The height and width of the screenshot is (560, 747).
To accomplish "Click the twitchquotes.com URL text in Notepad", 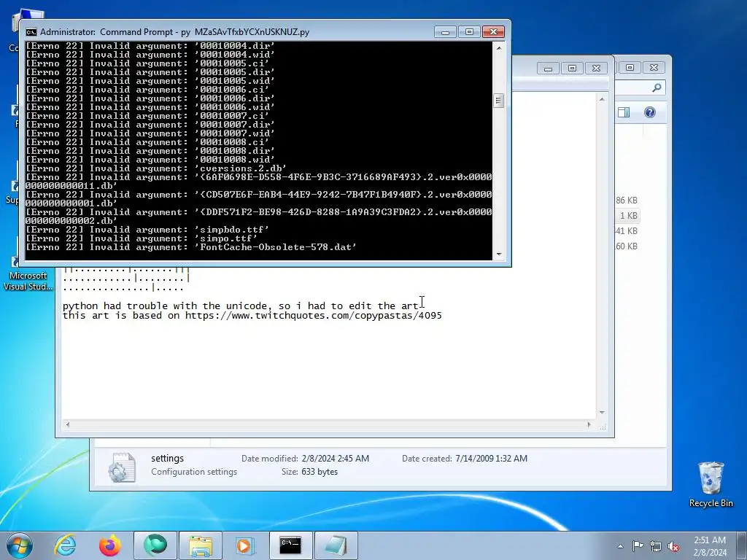I will [x=314, y=316].
